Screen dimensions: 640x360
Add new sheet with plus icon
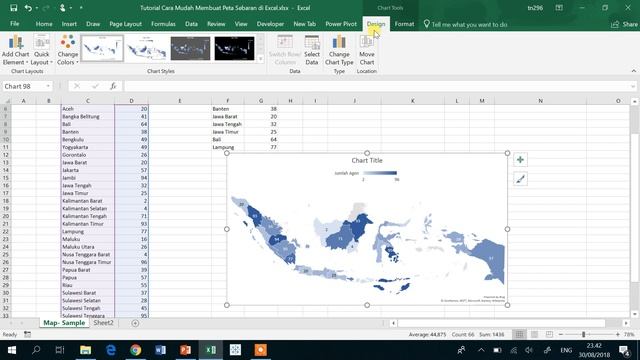pos(135,323)
